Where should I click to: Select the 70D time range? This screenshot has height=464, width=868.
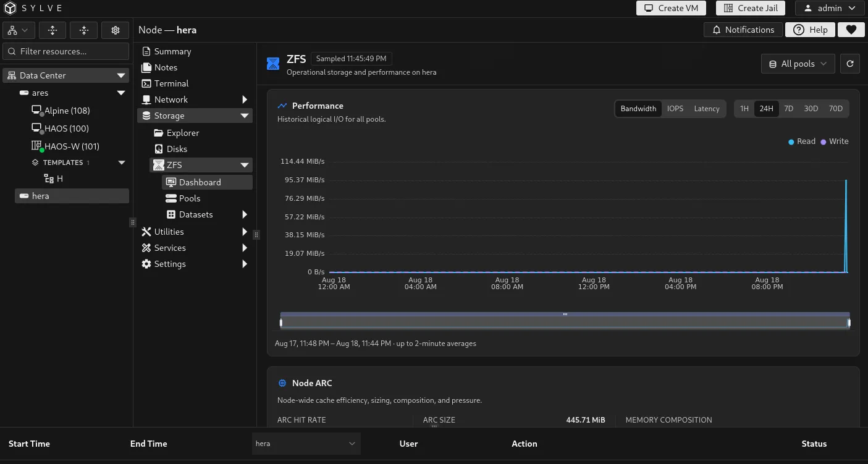pos(835,109)
